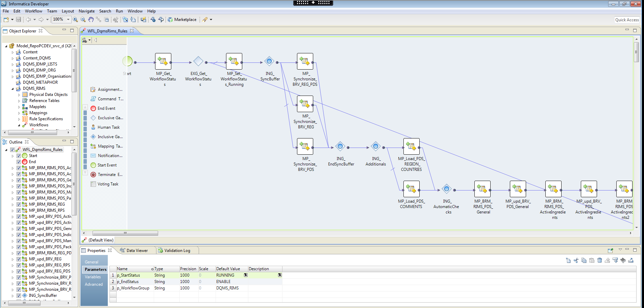644x308 pixels.
Task: Collapse the DQMS_RIMS project node
Action: click(x=13, y=89)
